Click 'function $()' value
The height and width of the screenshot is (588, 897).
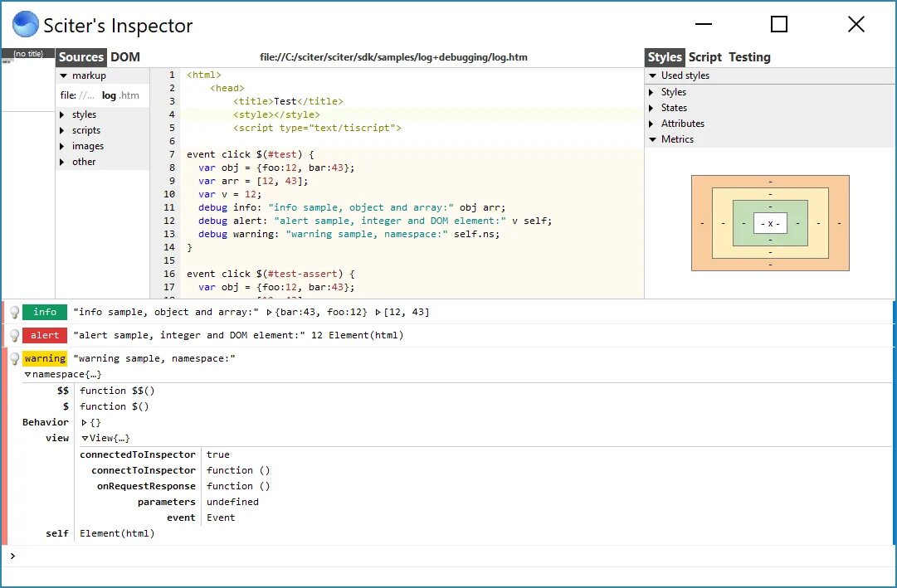pos(115,406)
